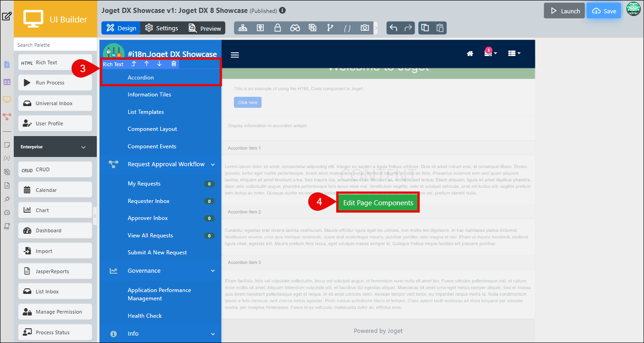Open the sitemap tree viewer icon
The height and width of the screenshot is (343, 644).
pos(243,28)
